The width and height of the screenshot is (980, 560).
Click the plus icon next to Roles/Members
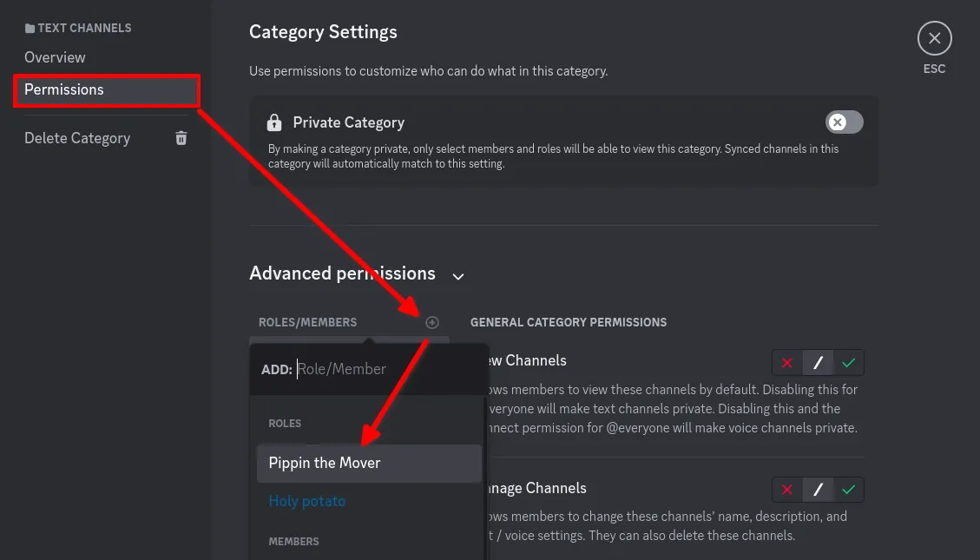(432, 322)
